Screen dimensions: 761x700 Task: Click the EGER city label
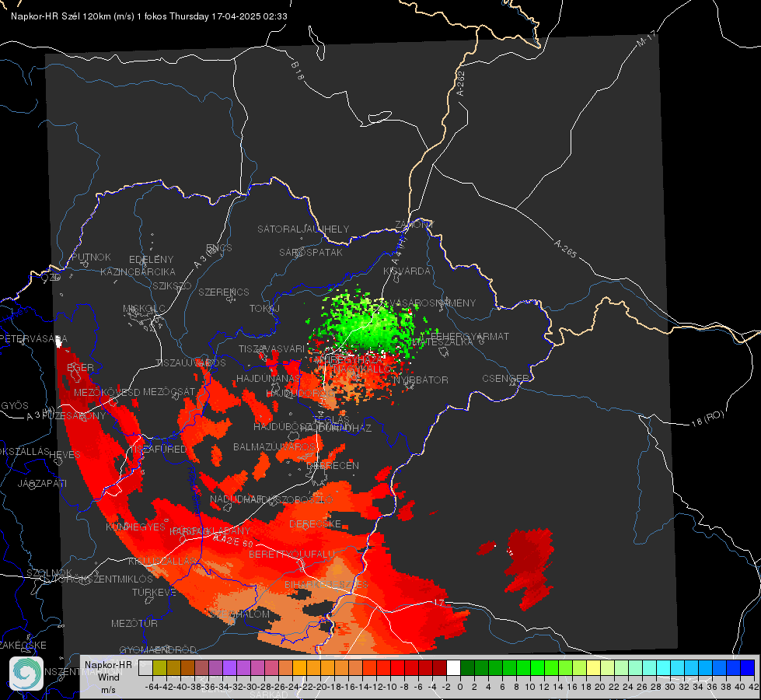(x=80, y=367)
